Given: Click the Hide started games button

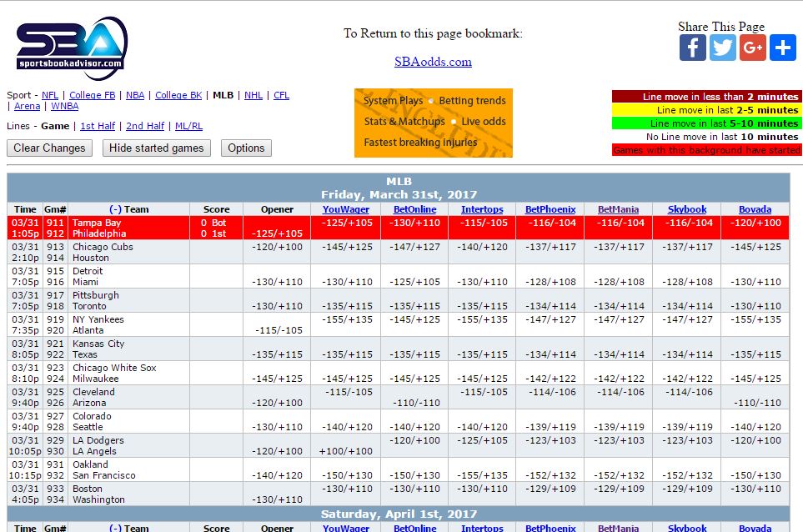Looking at the screenshot, I should [x=157, y=148].
